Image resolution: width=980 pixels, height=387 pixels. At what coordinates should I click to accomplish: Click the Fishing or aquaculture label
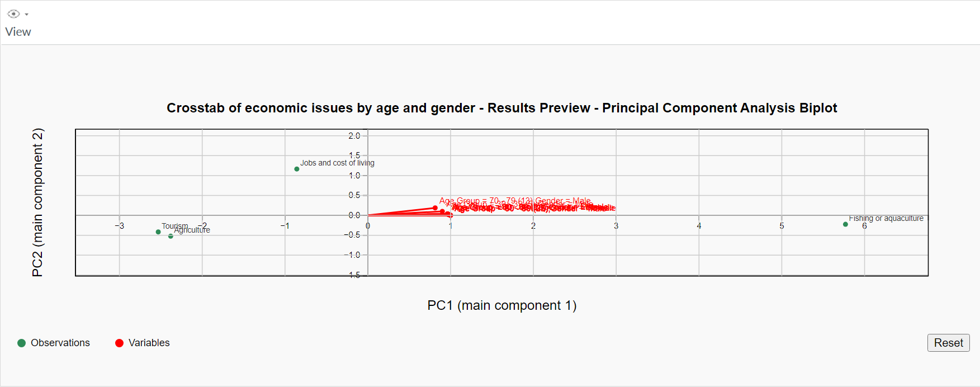886,218
